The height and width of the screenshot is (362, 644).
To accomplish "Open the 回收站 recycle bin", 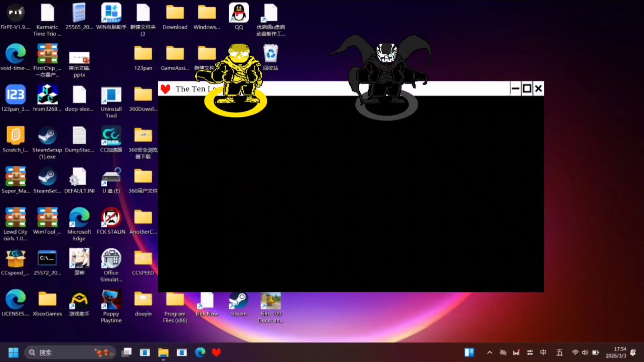I will tap(271, 54).
